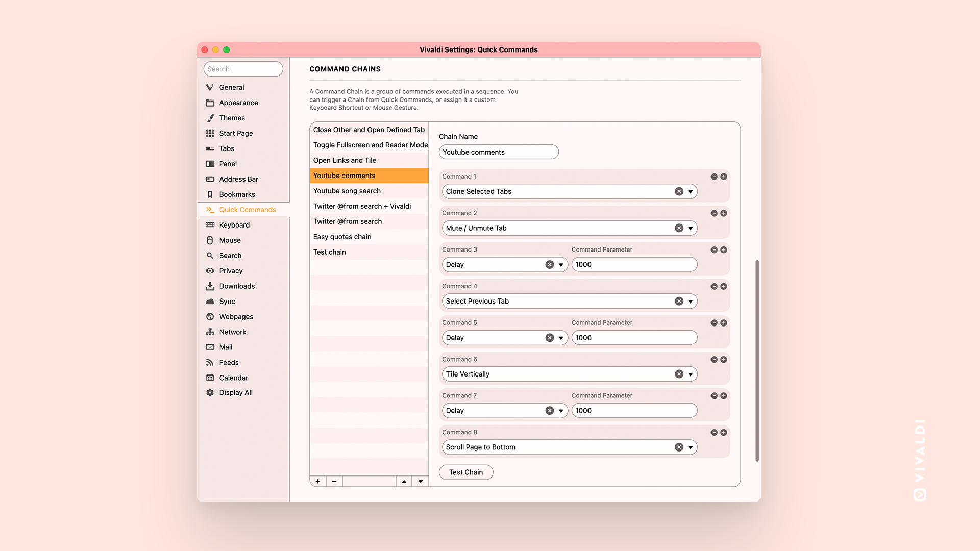Delete selected chain with minus button
The height and width of the screenshot is (551, 980).
(x=334, y=481)
